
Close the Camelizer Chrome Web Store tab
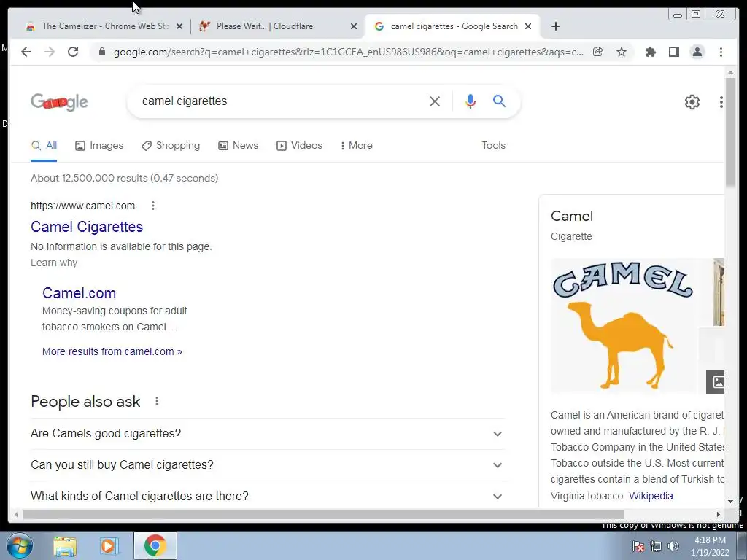click(x=179, y=27)
